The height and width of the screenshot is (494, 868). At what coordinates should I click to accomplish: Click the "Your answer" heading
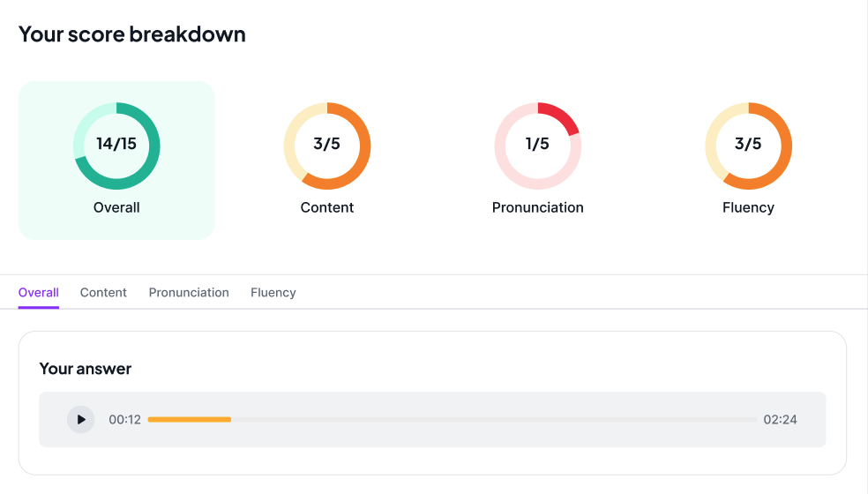coord(86,369)
